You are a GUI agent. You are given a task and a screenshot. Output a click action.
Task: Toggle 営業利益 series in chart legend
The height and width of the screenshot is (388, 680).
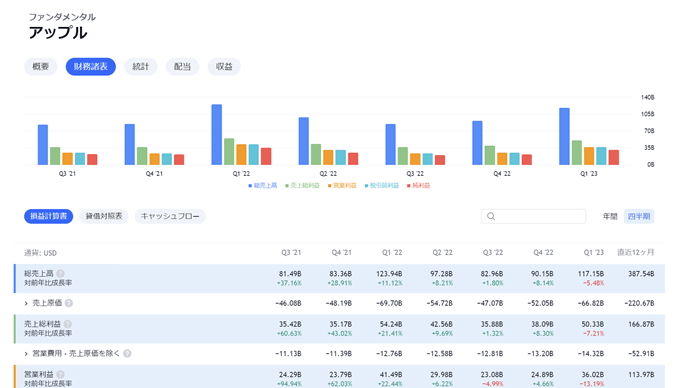pyautogui.click(x=342, y=186)
